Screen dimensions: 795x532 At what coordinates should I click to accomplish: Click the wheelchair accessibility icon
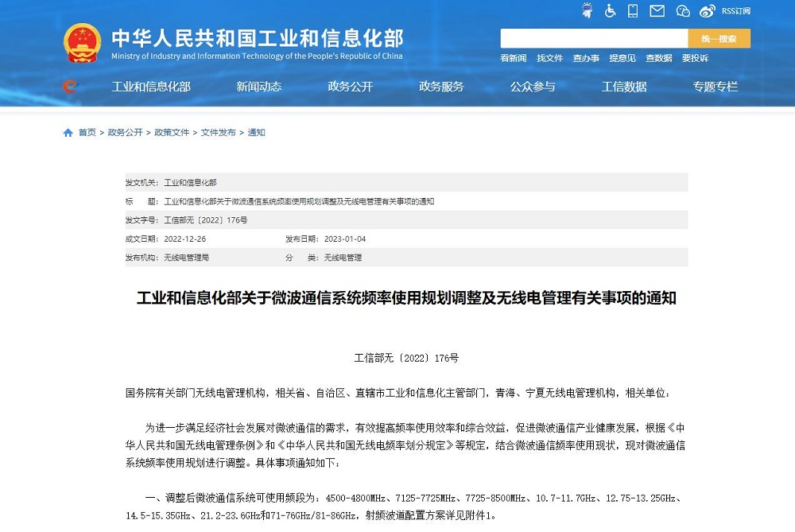point(611,11)
